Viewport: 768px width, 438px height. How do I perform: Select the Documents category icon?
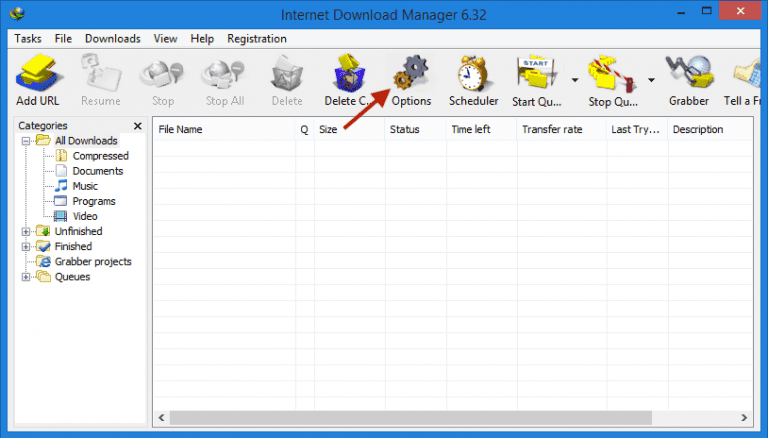[61, 171]
